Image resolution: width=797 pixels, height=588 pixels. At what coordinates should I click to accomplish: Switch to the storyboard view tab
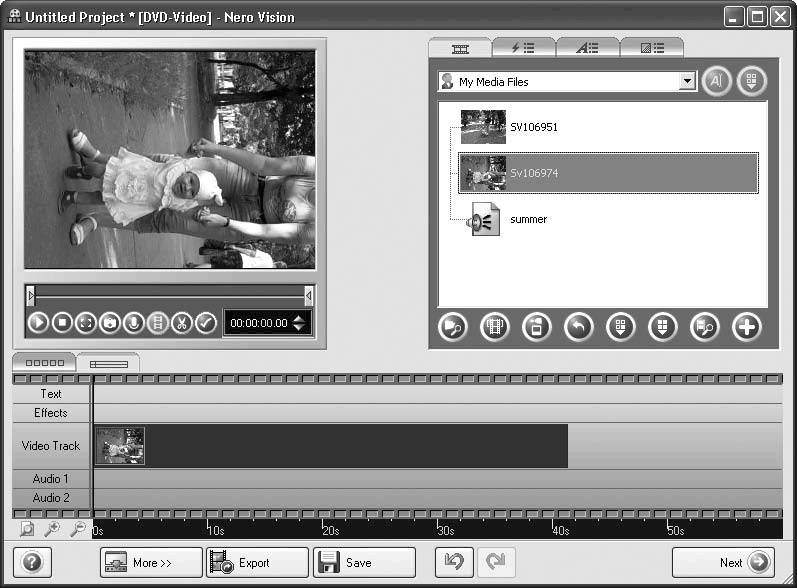point(43,363)
